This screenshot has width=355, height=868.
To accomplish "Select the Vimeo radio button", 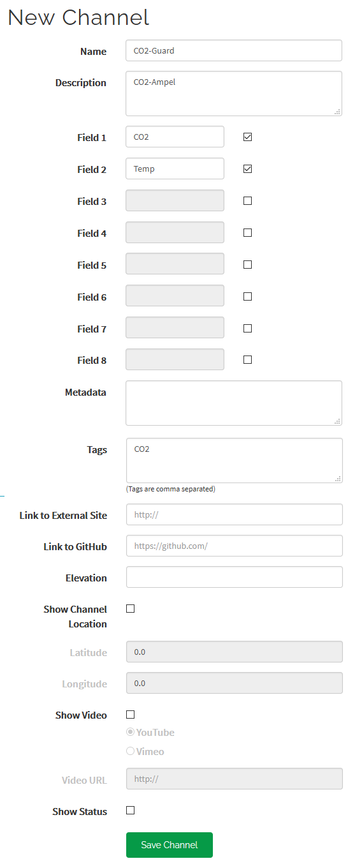I will (x=131, y=751).
